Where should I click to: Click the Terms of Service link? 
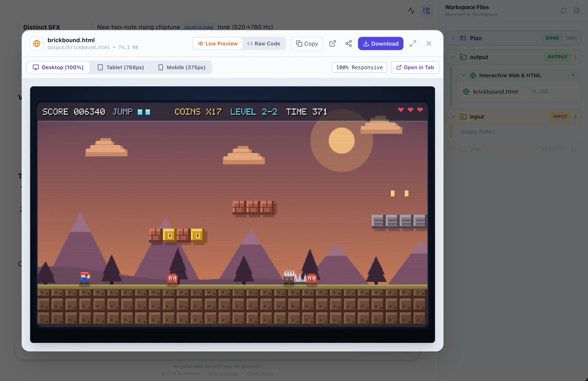[223, 374]
